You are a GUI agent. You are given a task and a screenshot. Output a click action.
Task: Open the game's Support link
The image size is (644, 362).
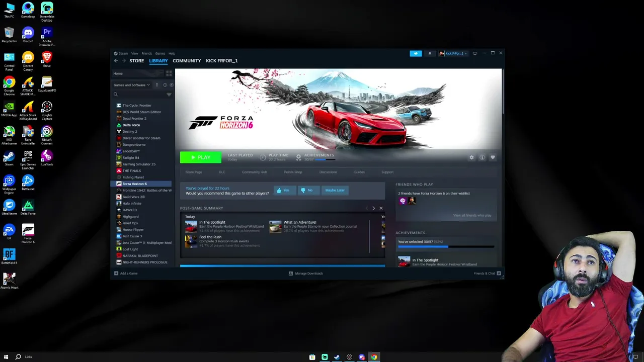pos(387,172)
